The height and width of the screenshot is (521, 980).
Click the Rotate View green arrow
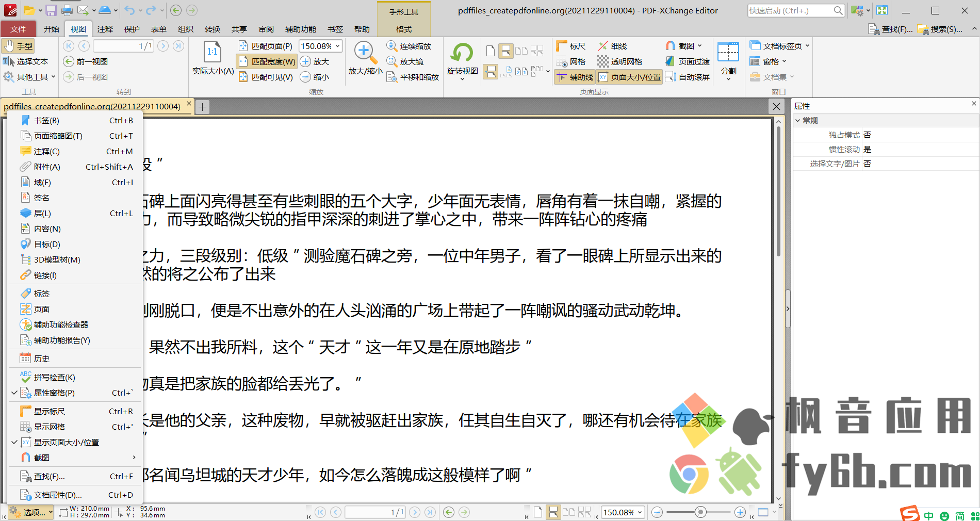462,53
